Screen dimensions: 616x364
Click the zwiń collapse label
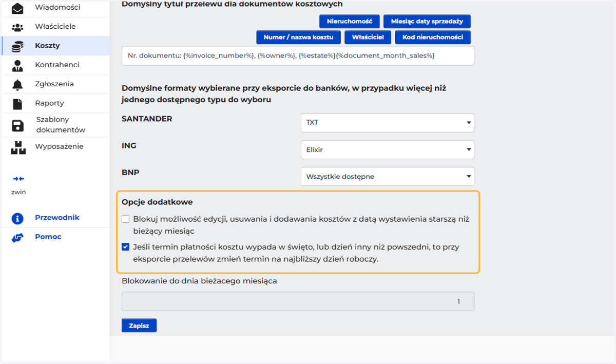click(18, 193)
